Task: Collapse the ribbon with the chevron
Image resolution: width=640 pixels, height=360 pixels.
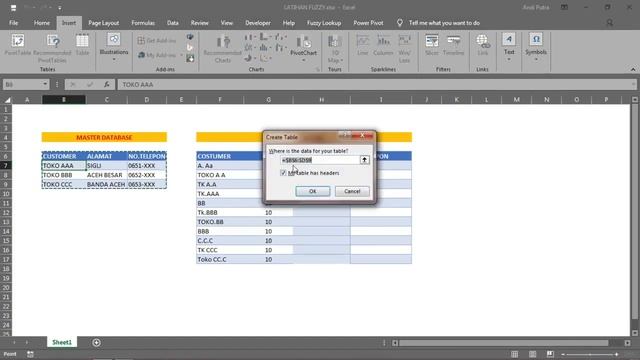Action: tap(633, 69)
